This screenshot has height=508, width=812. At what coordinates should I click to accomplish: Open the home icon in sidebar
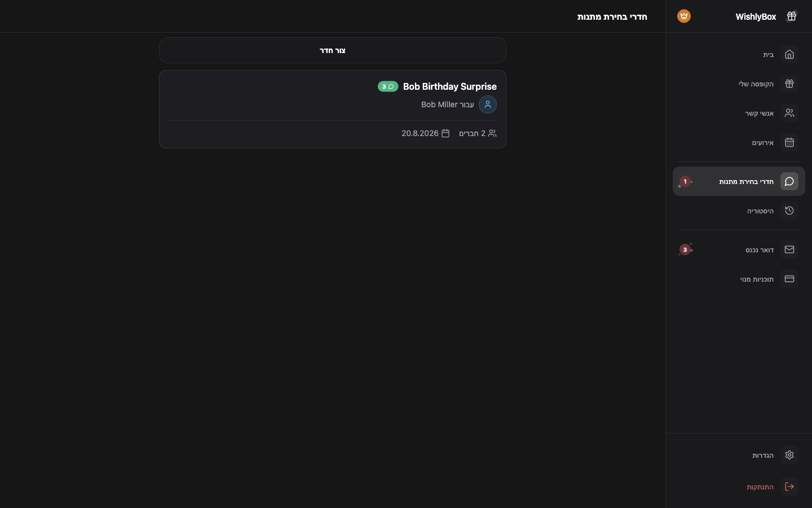tap(789, 55)
